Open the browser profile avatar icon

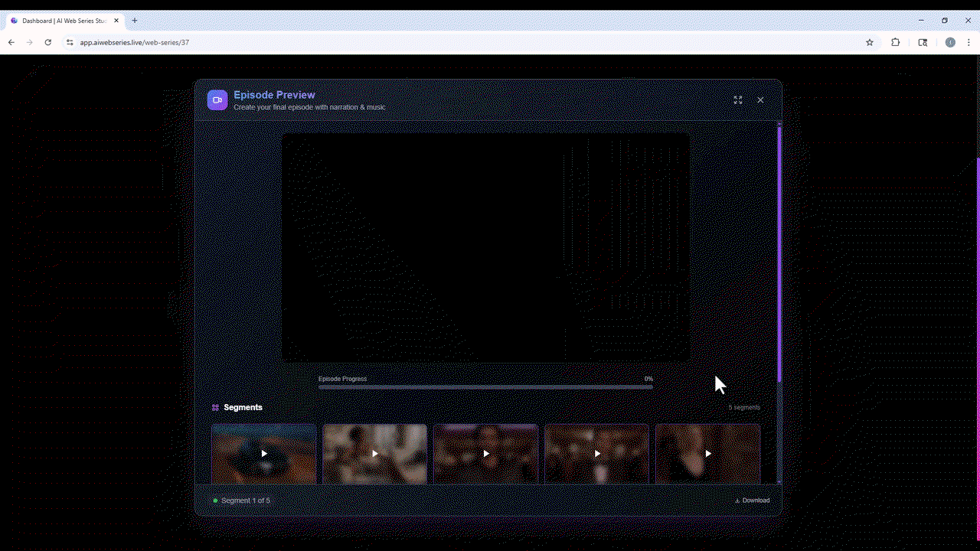(x=950, y=43)
